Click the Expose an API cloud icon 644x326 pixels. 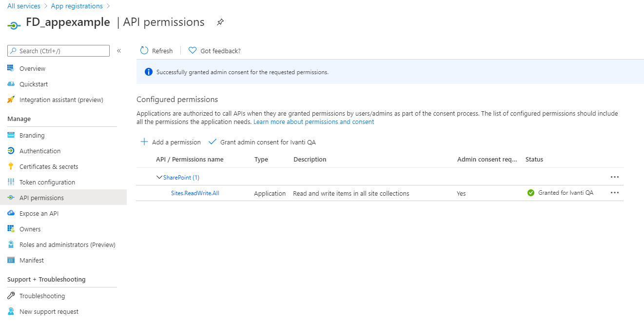pos(11,213)
